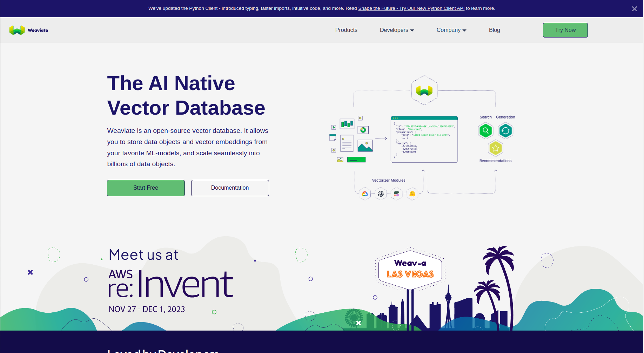Click the yellow Recommendations star icon
This screenshot has height=353, width=644.
click(x=496, y=148)
